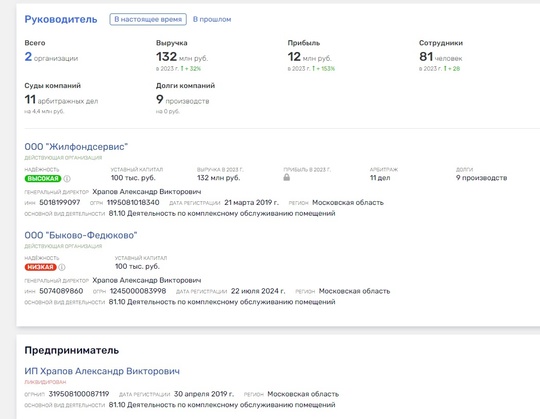Click the +28 employees growth indicator
The width and height of the screenshot is (540, 419).
coord(452,69)
